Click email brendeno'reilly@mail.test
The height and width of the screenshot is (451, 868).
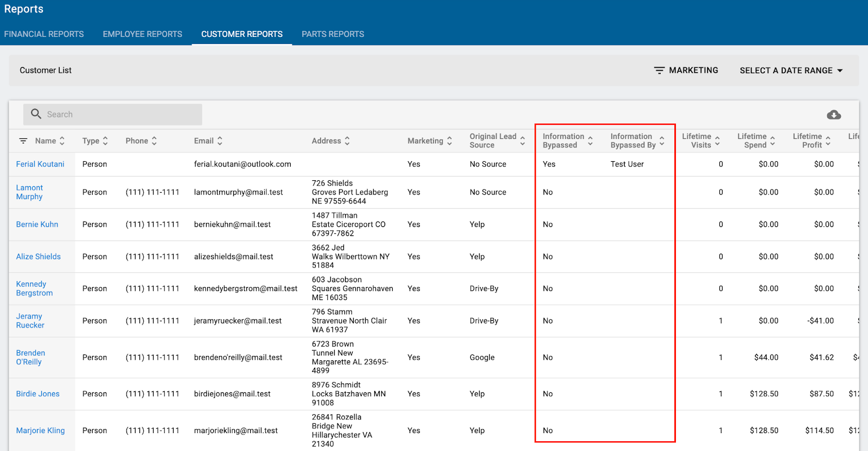(x=238, y=357)
